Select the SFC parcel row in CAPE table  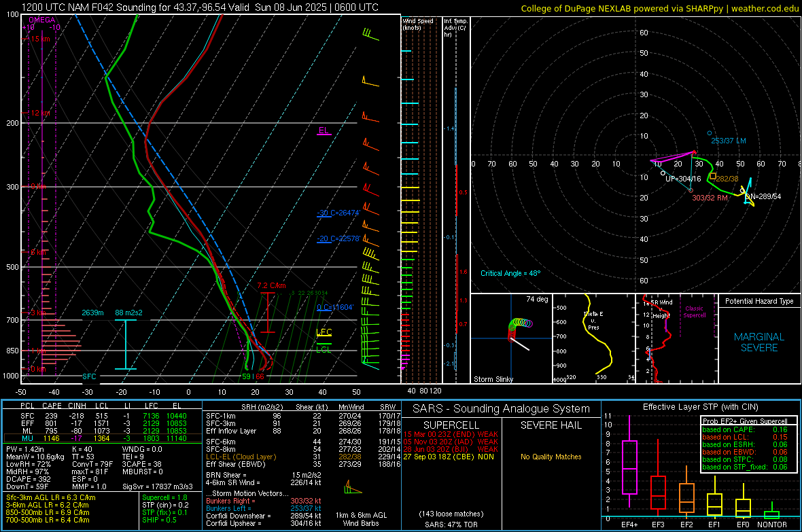coord(103,416)
